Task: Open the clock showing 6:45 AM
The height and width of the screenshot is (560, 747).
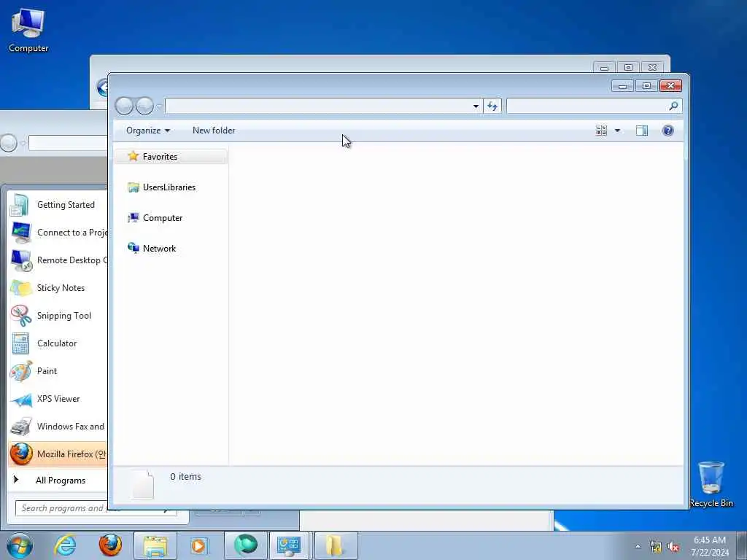Action: pos(710,546)
